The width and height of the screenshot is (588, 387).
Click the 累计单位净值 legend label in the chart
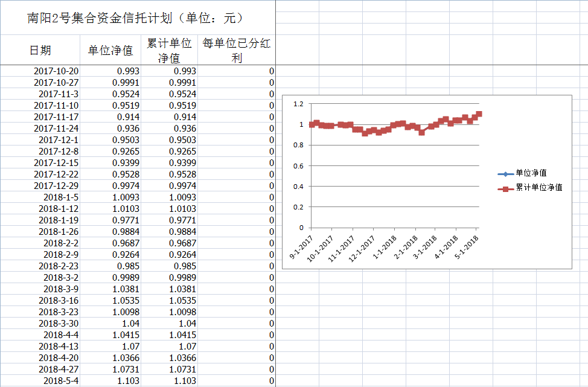pyautogui.click(x=539, y=188)
